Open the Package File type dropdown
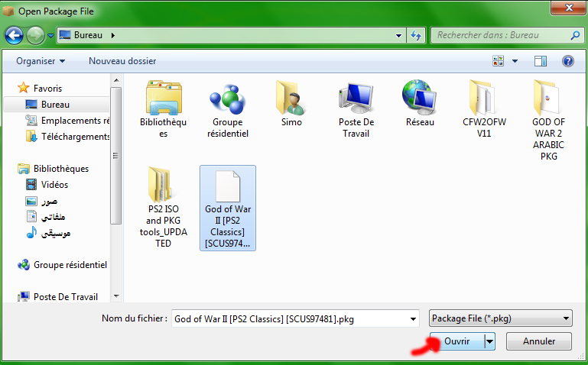588x365 pixels. [x=500, y=318]
